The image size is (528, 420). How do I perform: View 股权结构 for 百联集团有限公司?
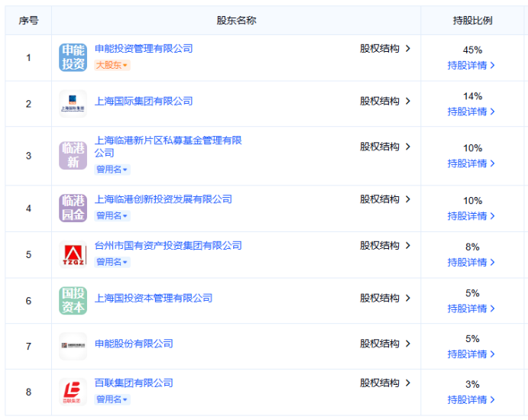pos(385,383)
